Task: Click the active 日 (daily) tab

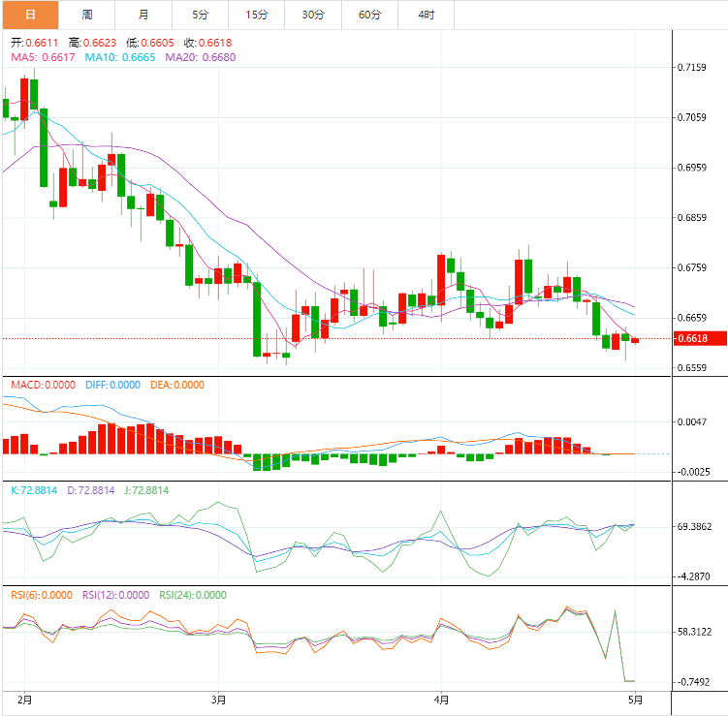Action: pyautogui.click(x=30, y=15)
